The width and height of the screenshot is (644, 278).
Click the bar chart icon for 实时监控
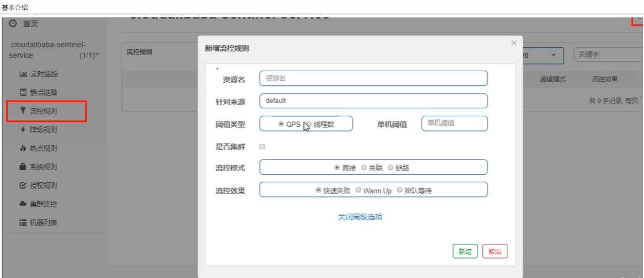23,74
